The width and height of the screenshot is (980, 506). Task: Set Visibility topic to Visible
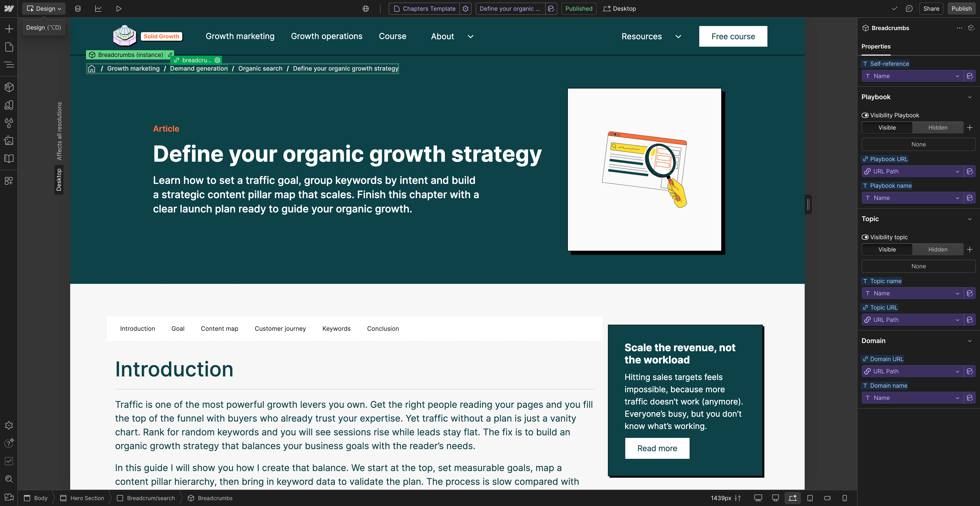pyautogui.click(x=887, y=249)
